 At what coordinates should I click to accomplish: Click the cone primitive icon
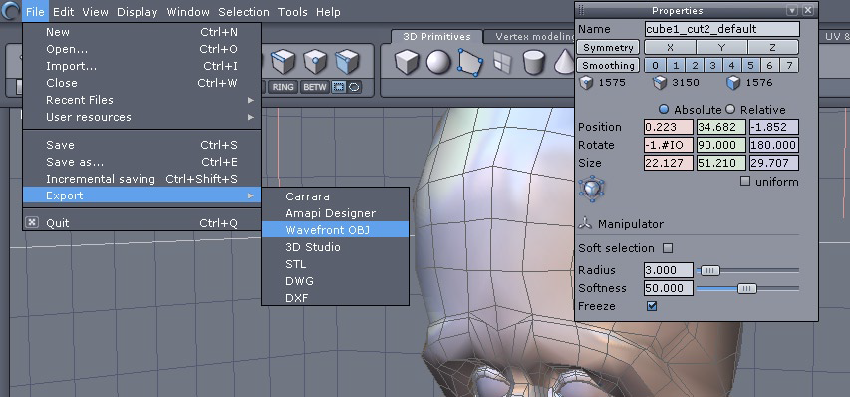point(563,62)
